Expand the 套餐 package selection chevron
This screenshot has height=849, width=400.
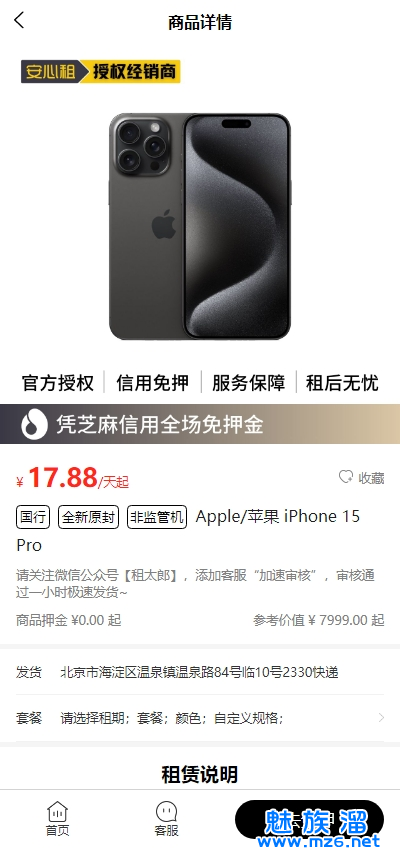(381, 718)
